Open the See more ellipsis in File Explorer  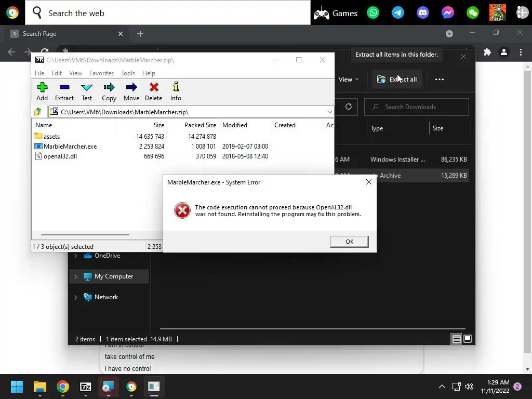(x=440, y=79)
